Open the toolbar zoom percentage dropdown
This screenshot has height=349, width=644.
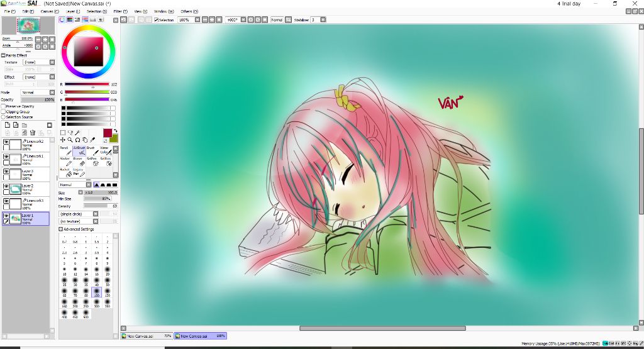coord(197,19)
